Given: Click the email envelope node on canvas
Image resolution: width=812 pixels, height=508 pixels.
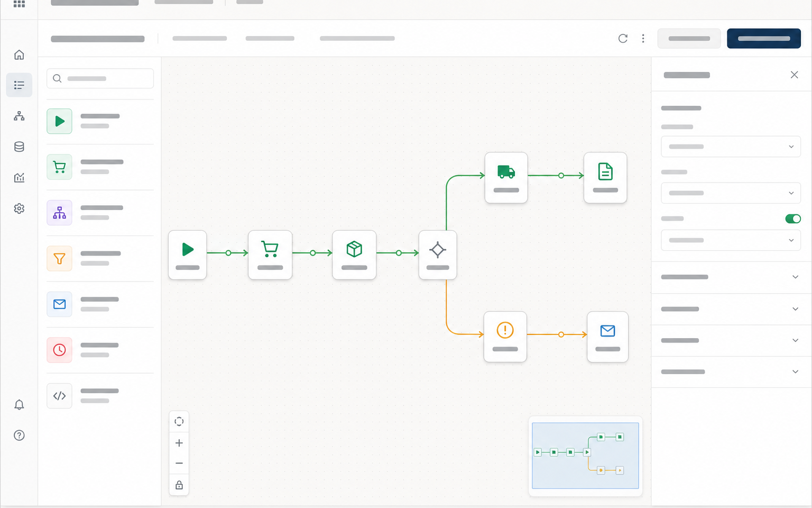Looking at the screenshot, I should coord(608,337).
